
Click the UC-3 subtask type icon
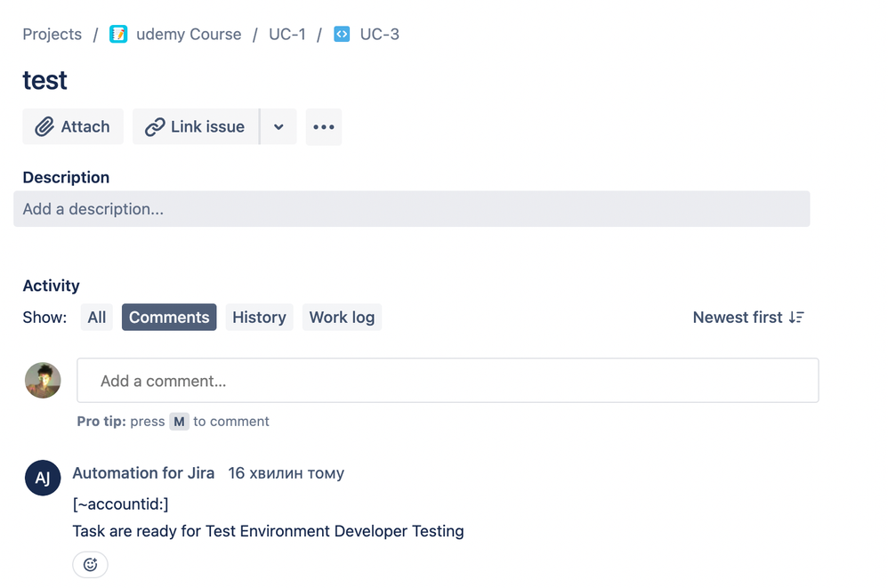pos(342,34)
